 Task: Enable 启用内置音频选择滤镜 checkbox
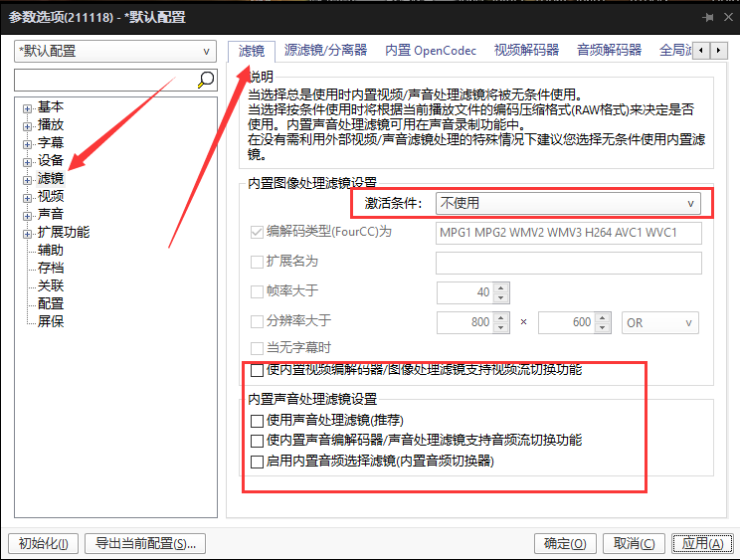[257, 462]
